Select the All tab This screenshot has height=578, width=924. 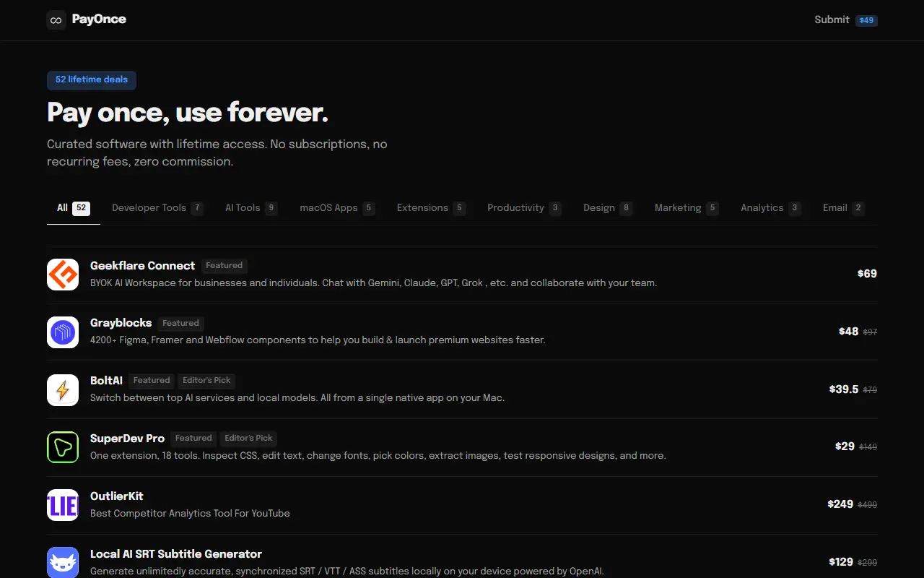pos(74,208)
